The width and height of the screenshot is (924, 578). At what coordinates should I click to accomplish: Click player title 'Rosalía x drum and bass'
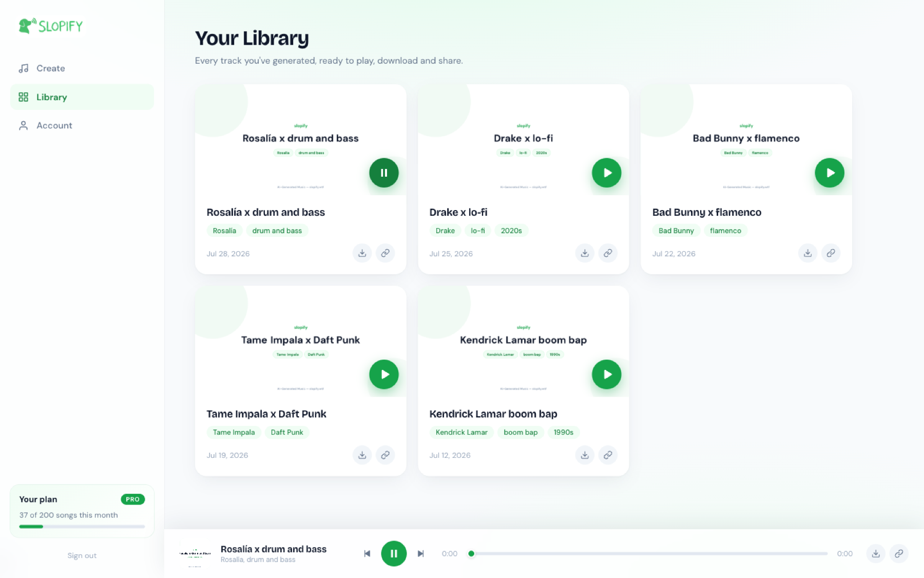274,549
